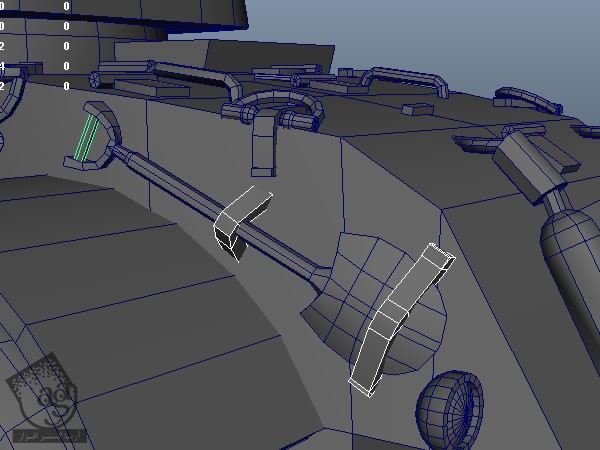This screenshot has width=600, height=450.
Task: Select the right grab handle on the hull top
Action: (x=398, y=78)
